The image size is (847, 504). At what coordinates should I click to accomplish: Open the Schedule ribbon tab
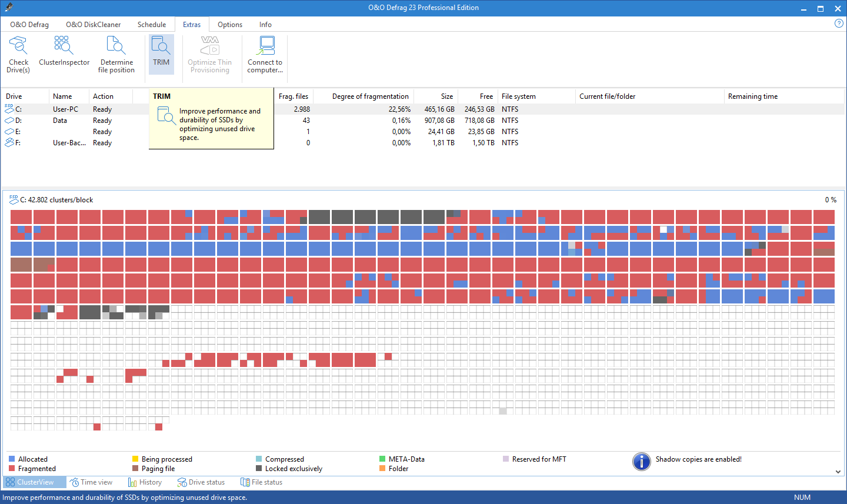(152, 25)
